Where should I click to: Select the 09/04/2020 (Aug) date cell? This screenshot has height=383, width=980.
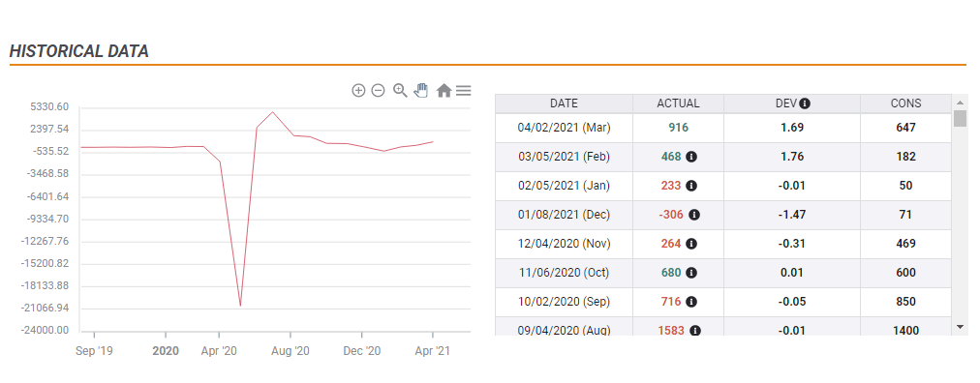(x=564, y=327)
